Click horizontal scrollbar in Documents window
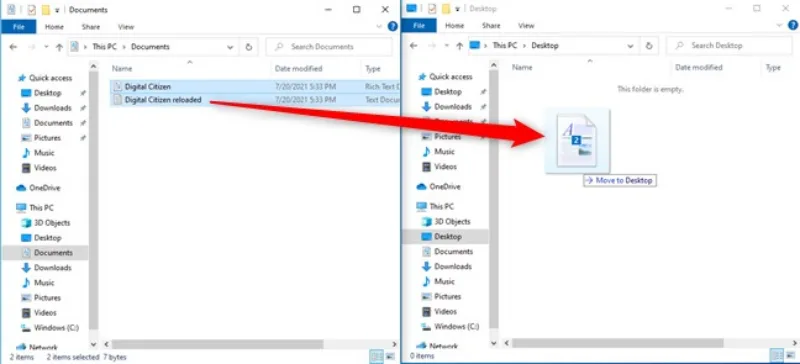This screenshot has width=800, height=364. coord(218,345)
